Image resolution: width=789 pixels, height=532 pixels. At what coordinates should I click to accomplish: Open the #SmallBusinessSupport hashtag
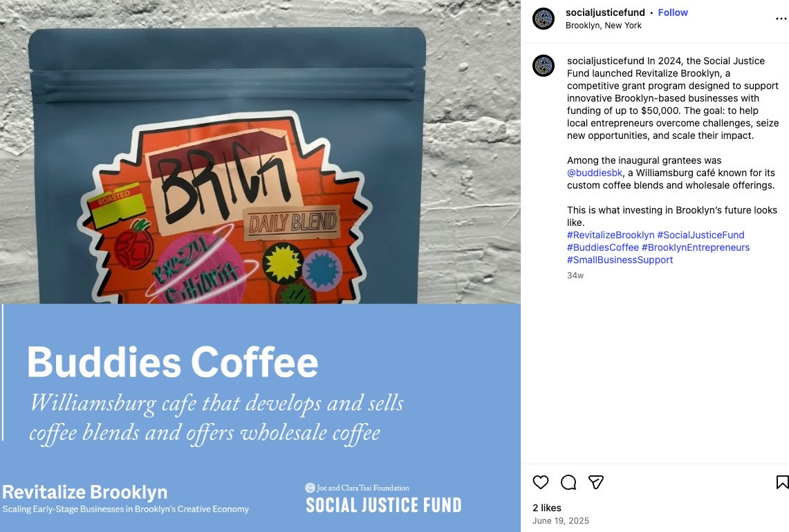tap(620, 260)
